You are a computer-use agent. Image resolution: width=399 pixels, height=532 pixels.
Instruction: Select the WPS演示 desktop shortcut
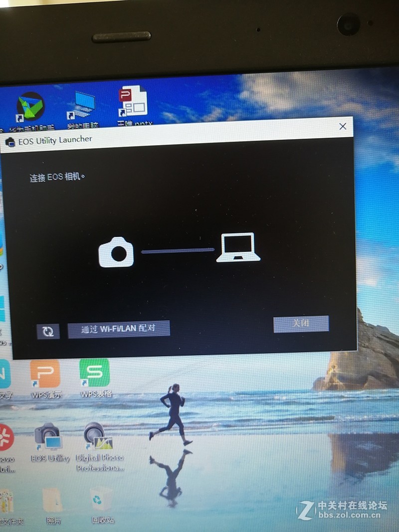click(x=46, y=379)
